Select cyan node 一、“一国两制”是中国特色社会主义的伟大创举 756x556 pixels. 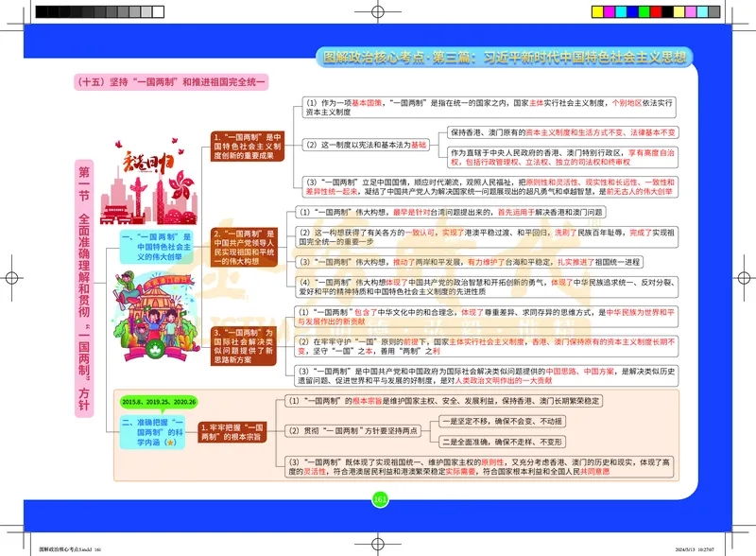(x=157, y=246)
